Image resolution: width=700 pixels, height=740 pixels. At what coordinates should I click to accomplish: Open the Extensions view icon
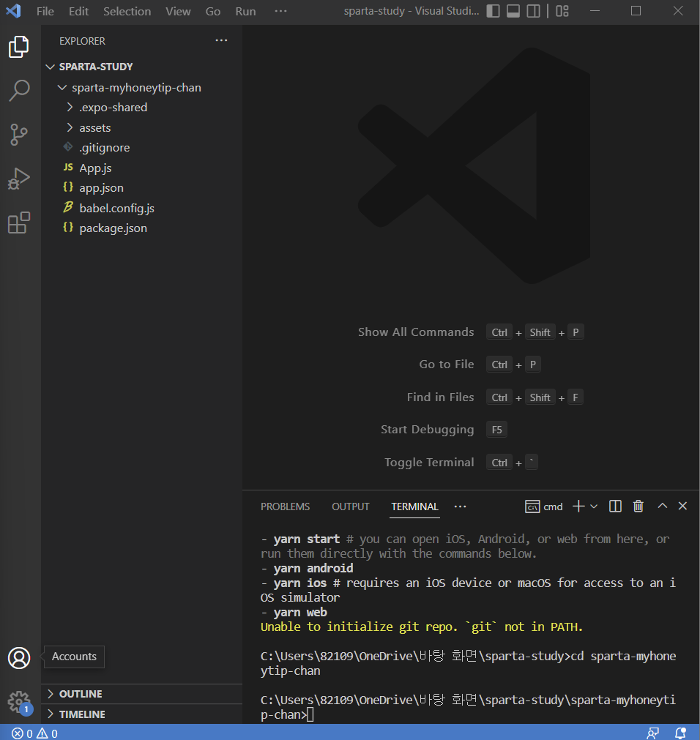tap(19, 223)
